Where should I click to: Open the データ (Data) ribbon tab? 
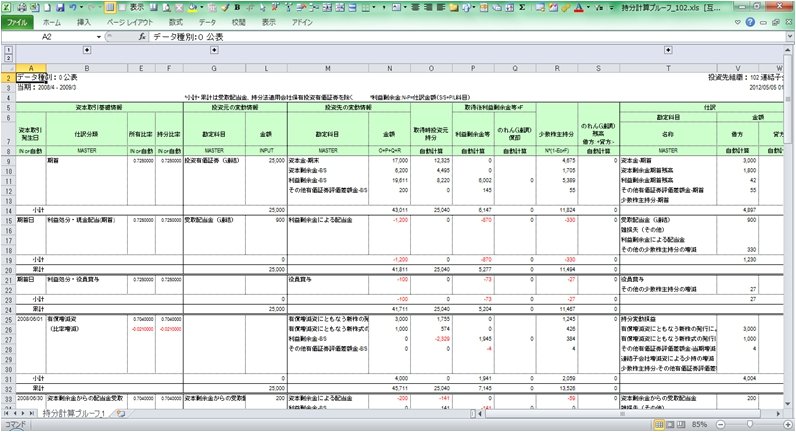207,22
